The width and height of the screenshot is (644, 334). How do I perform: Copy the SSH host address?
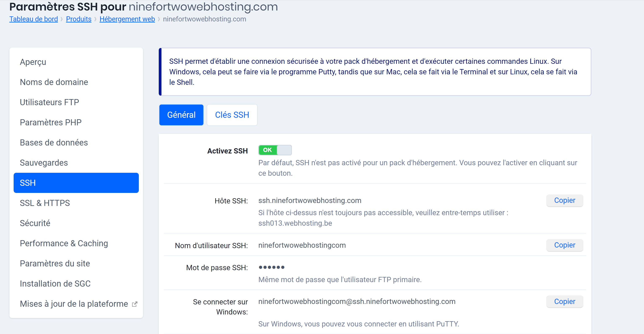[565, 200]
